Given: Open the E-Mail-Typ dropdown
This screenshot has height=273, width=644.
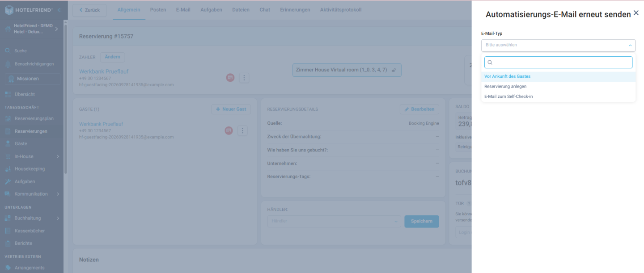Looking at the screenshot, I should point(558,45).
